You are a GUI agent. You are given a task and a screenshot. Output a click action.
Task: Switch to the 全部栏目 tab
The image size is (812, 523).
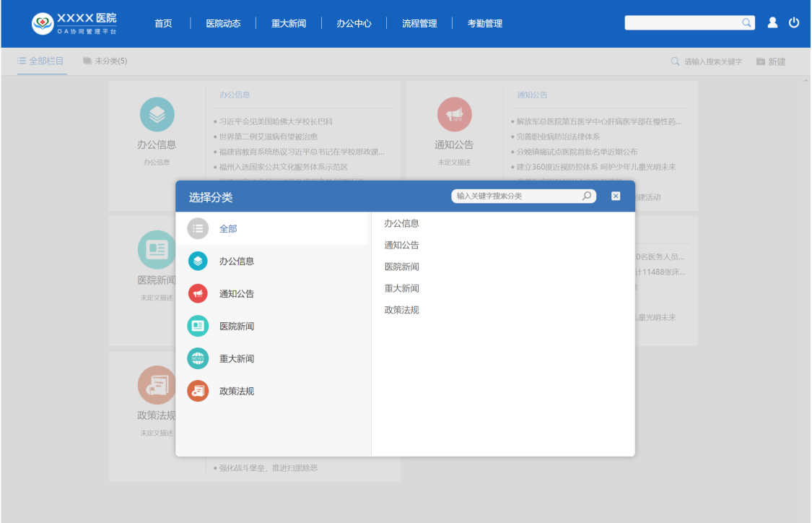(41, 61)
